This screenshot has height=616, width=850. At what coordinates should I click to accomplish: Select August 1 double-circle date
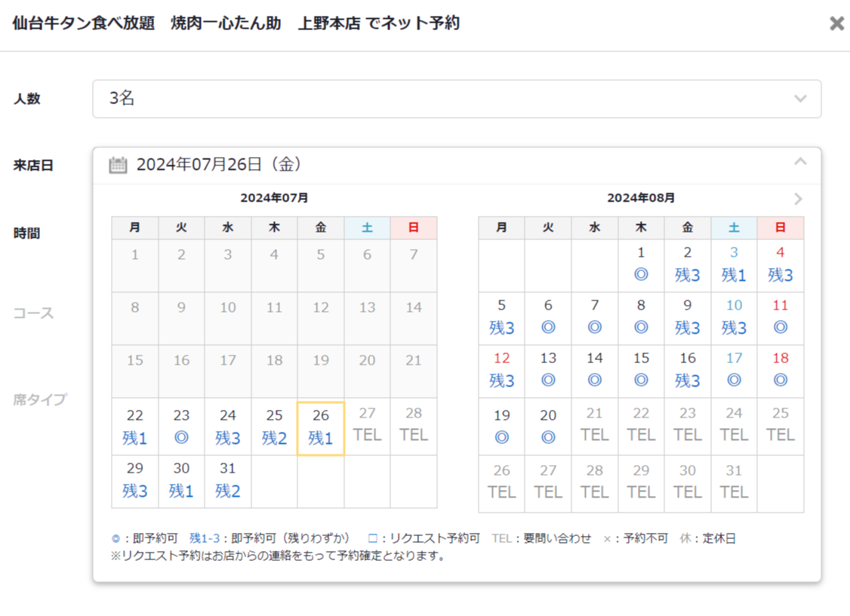point(641,264)
